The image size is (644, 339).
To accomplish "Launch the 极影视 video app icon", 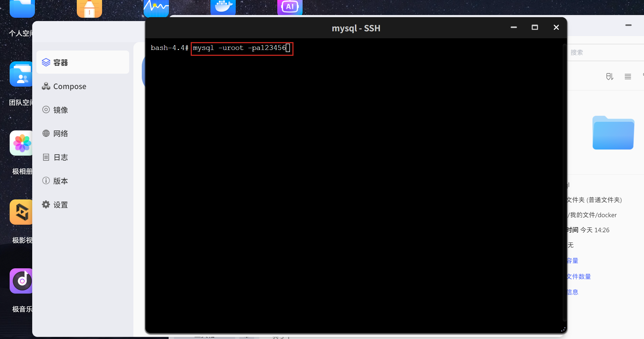I will pyautogui.click(x=21, y=212).
